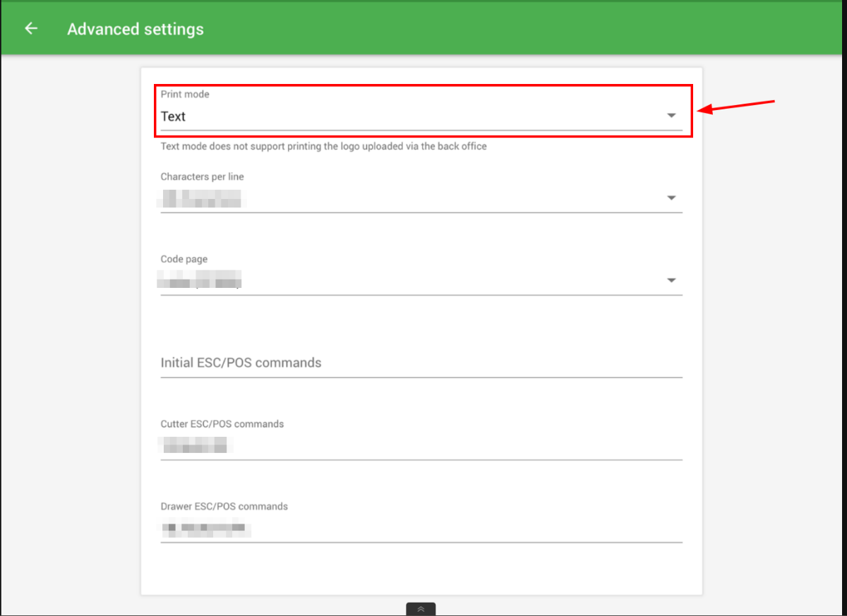Click the "Cutter ESC/POS commands" label

pyautogui.click(x=222, y=424)
